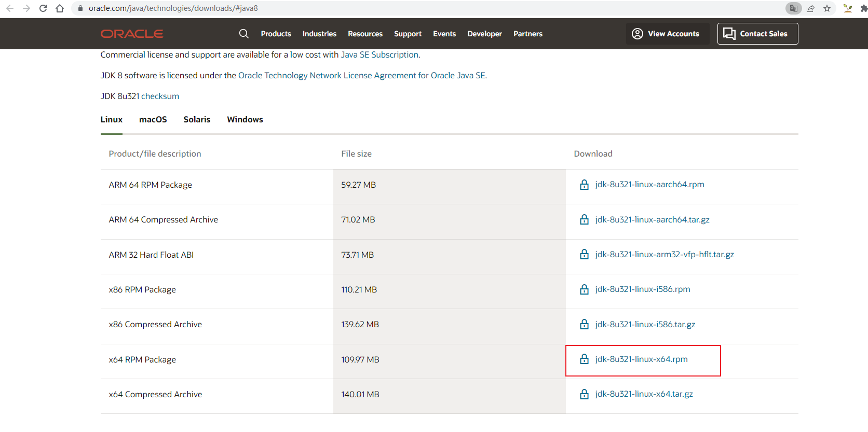
Task: Open the Developer menu in navigation
Action: (484, 34)
